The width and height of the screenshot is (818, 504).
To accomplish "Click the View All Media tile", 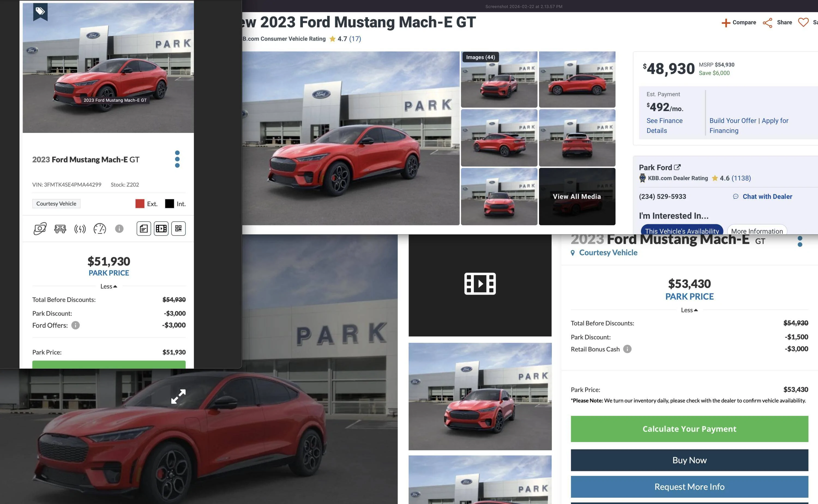I will tap(577, 197).
